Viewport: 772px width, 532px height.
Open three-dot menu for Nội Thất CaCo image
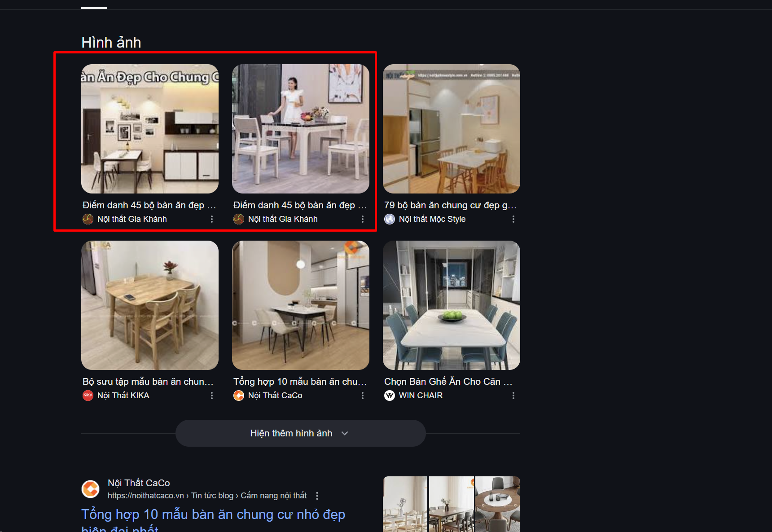tap(363, 396)
